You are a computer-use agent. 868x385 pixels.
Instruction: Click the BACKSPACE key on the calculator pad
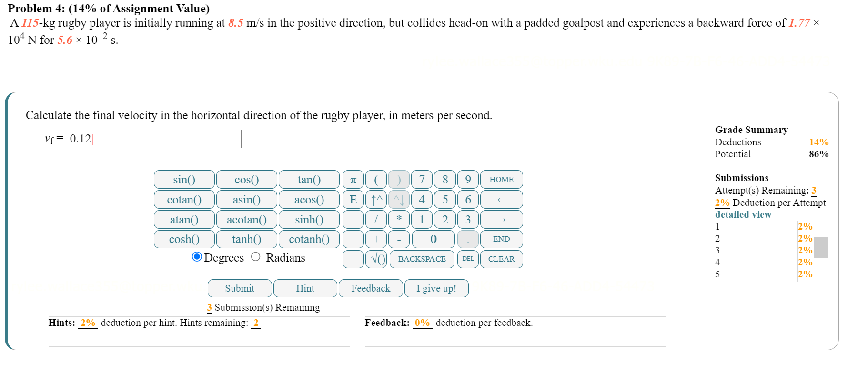pyautogui.click(x=421, y=259)
